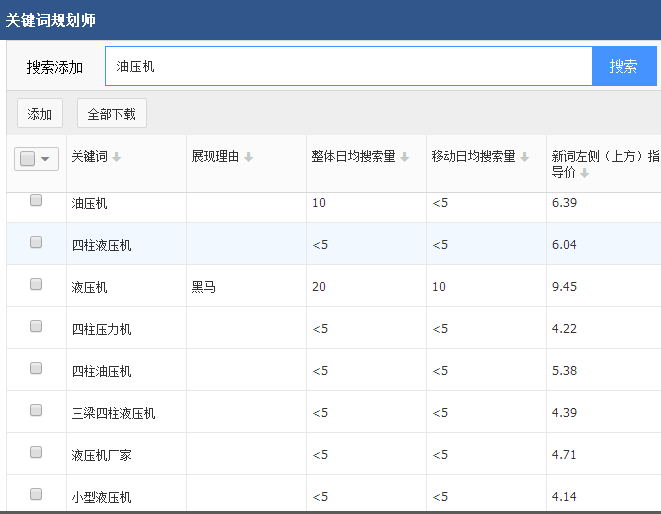Tick checkbox for 油压机 row
Viewport: 661px width, 514px height.
point(36,201)
